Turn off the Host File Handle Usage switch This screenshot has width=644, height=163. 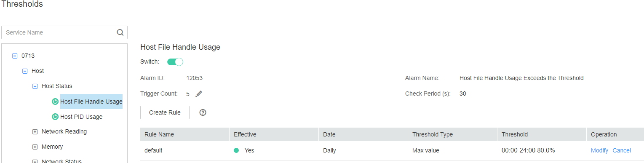point(175,62)
